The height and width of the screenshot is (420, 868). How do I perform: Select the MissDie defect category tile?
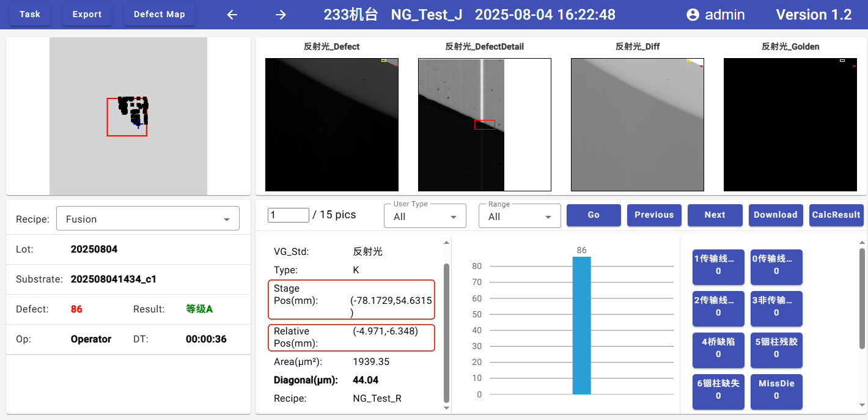pos(776,389)
